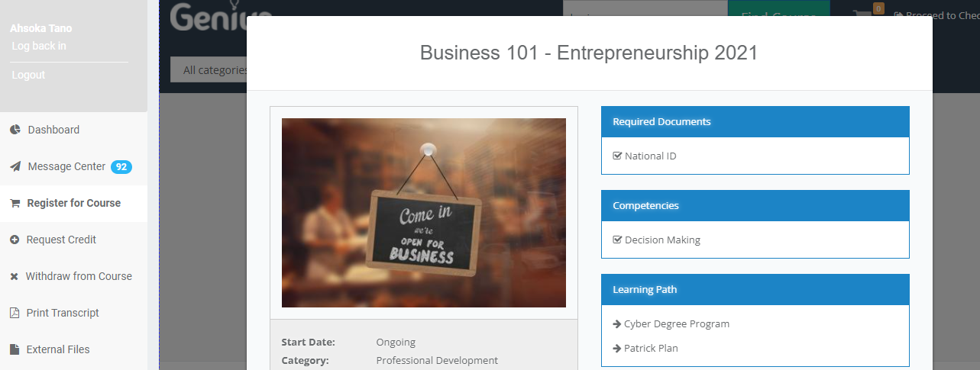Click the Find Course button
Viewport: 980px width, 370px height.
click(x=778, y=8)
